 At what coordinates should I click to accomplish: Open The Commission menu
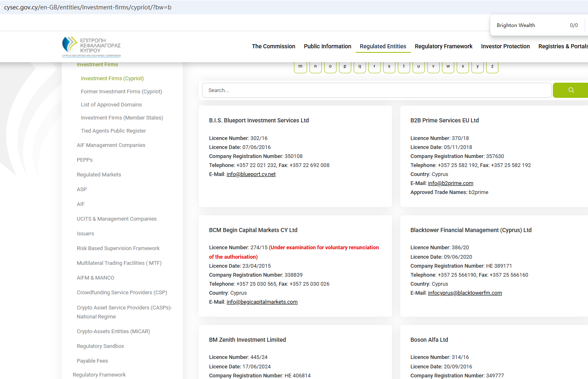point(273,47)
